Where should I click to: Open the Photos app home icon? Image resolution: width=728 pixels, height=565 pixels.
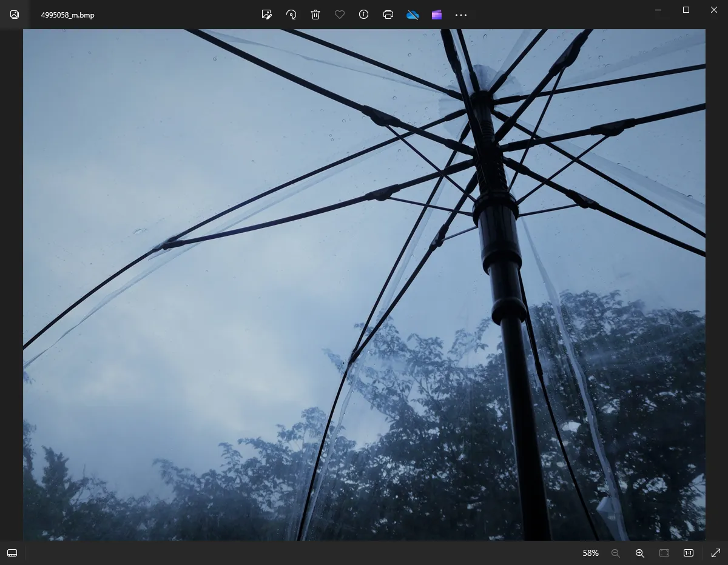click(x=15, y=15)
